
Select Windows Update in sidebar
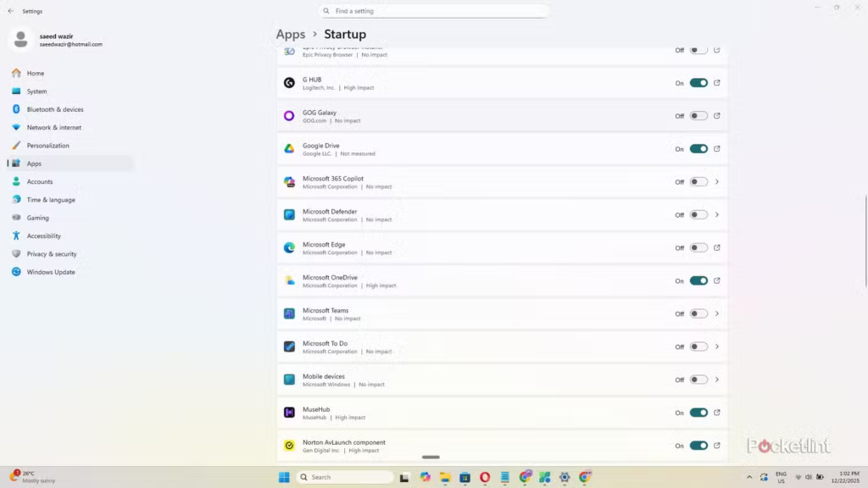coord(51,272)
